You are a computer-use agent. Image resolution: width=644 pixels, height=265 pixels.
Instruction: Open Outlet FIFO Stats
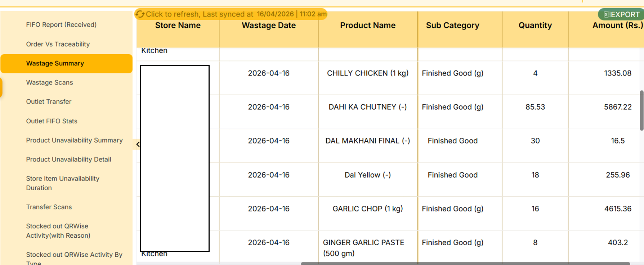[x=52, y=121]
